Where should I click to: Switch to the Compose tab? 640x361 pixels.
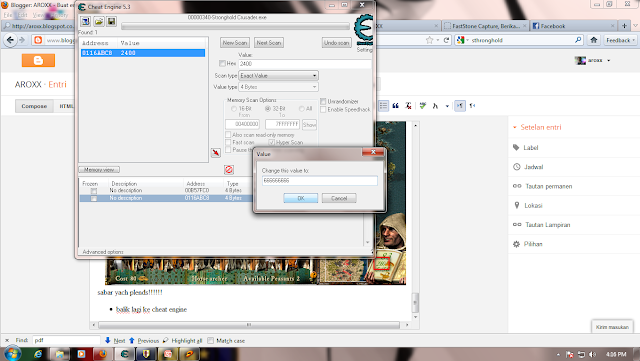point(34,106)
